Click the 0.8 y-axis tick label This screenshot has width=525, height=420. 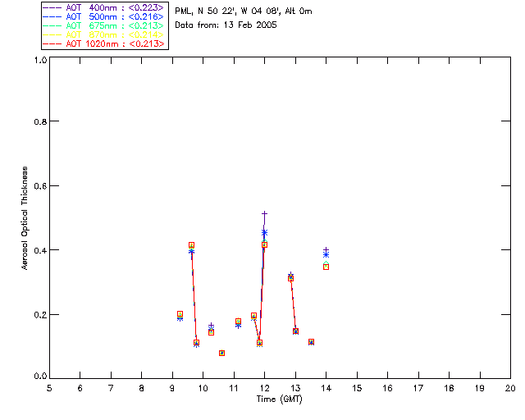[x=40, y=121]
